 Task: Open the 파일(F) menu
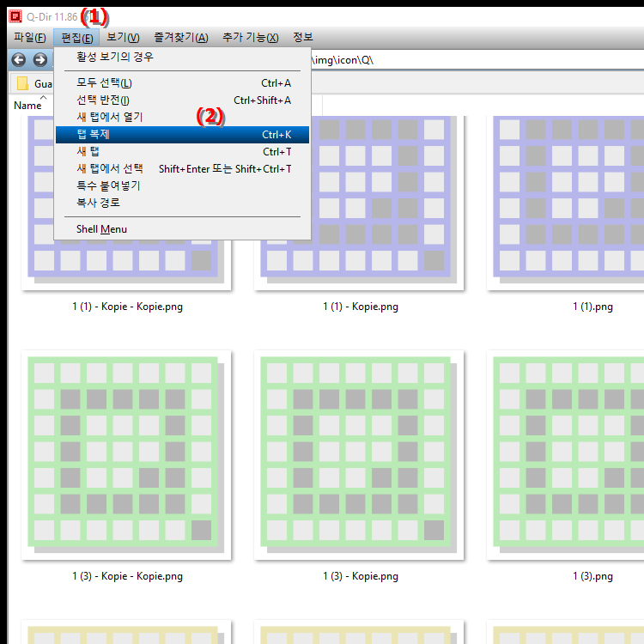(x=29, y=38)
